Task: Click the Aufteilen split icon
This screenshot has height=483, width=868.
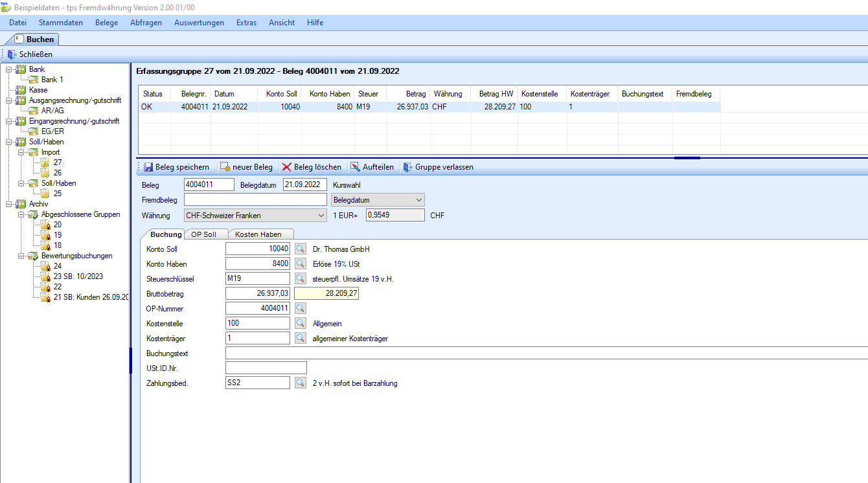Action: pos(355,167)
